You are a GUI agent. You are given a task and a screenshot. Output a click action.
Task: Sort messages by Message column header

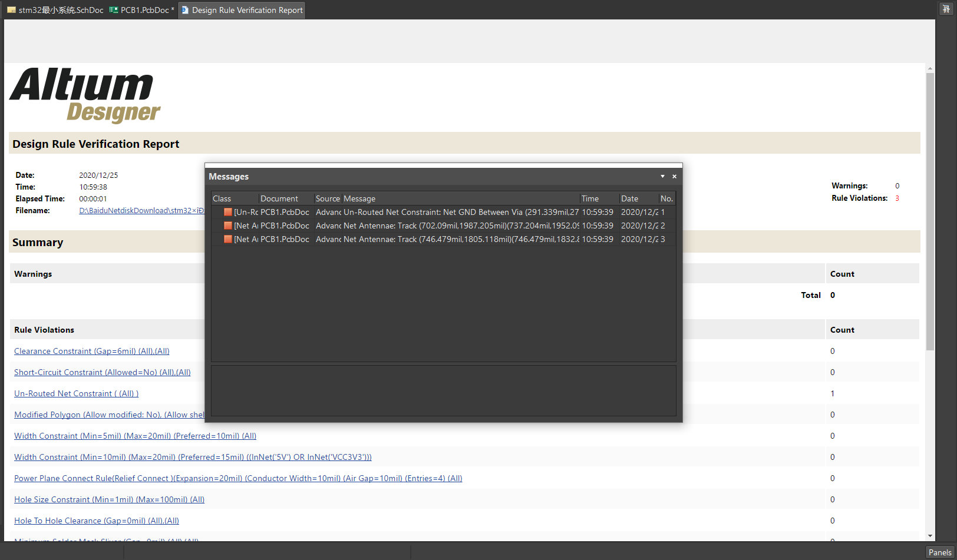click(460, 198)
